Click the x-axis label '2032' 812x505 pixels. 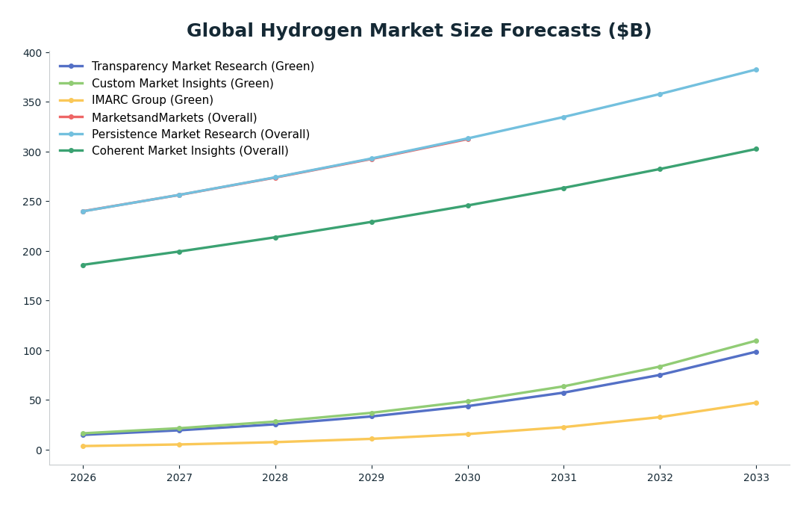point(660,477)
